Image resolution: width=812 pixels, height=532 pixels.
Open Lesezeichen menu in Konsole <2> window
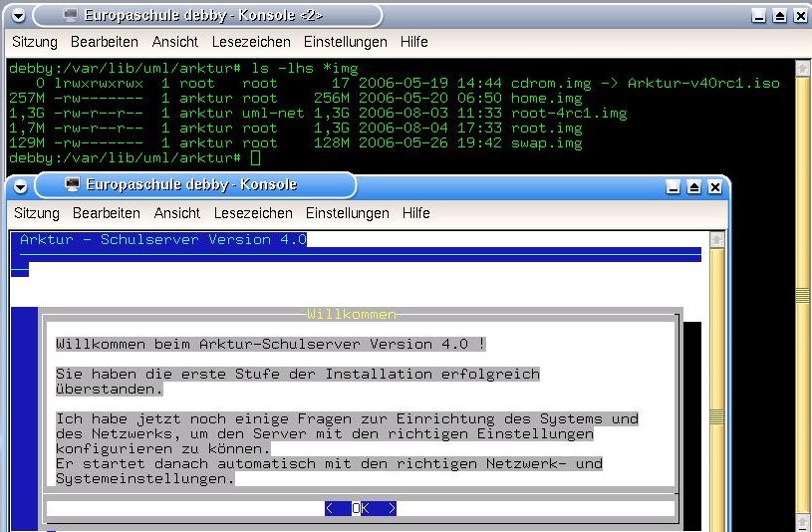(x=251, y=42)
